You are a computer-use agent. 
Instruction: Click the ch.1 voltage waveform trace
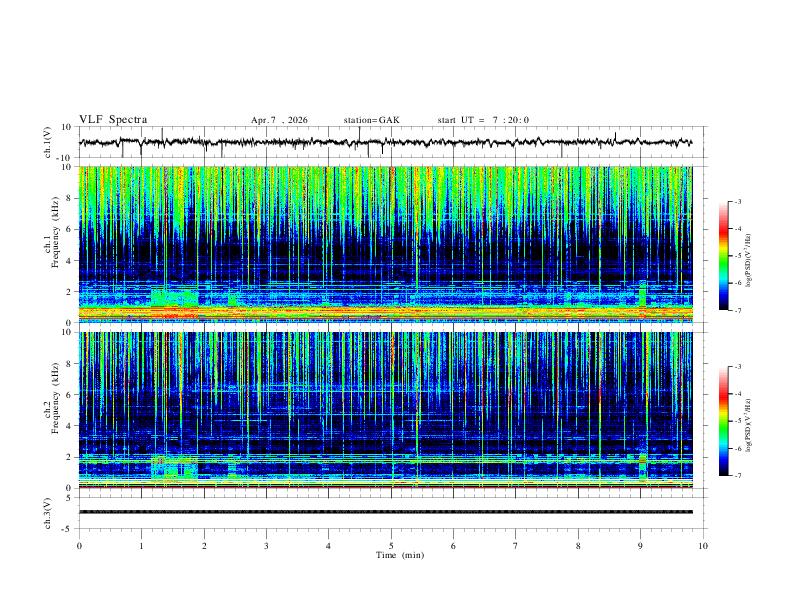tap(385, 142)
